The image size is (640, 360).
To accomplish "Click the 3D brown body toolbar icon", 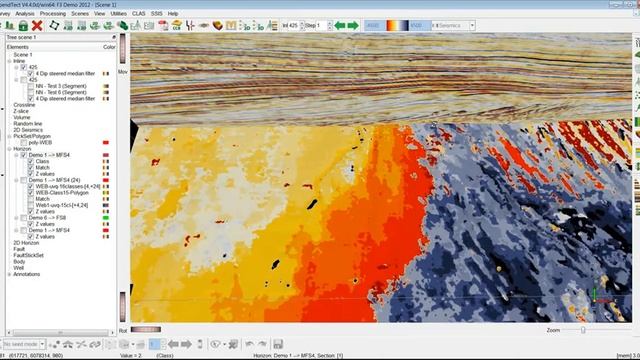I will pyautogui.click(x=218, y=26).
